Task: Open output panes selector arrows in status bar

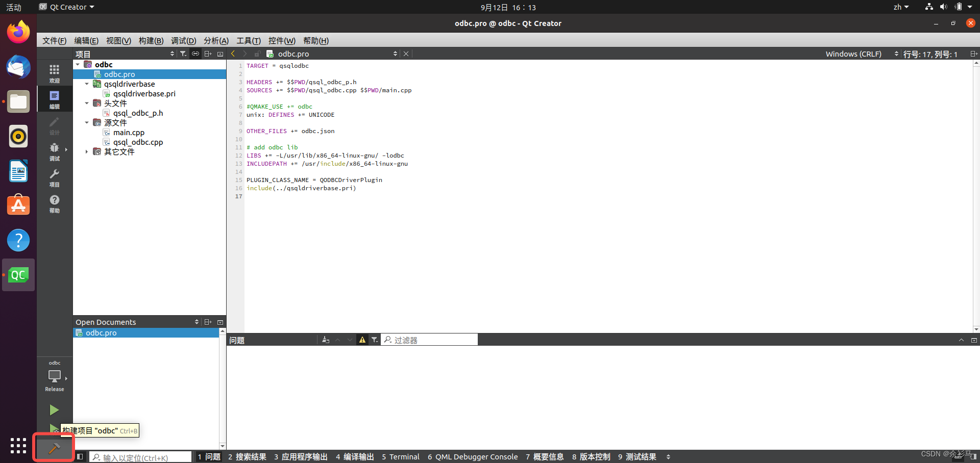Action: (668, 456)
